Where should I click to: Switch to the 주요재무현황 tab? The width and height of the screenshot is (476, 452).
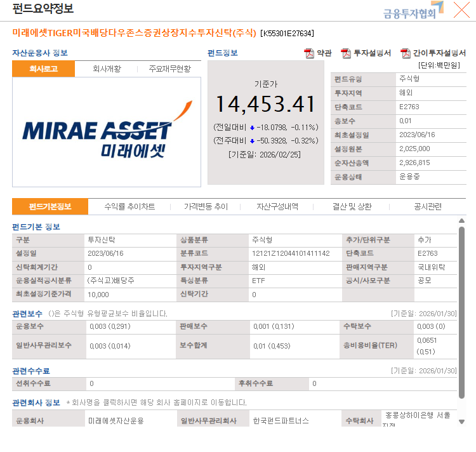coord(169,69)
